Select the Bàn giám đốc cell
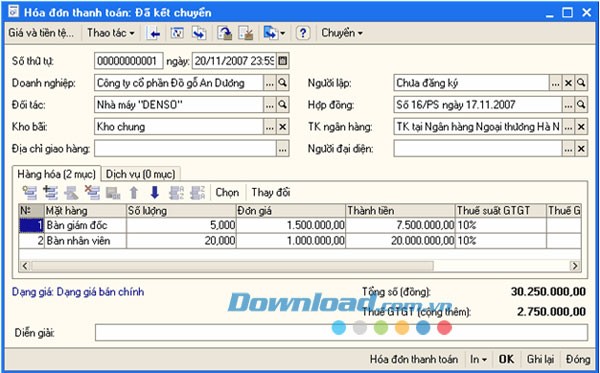 [x=85, y=225]
